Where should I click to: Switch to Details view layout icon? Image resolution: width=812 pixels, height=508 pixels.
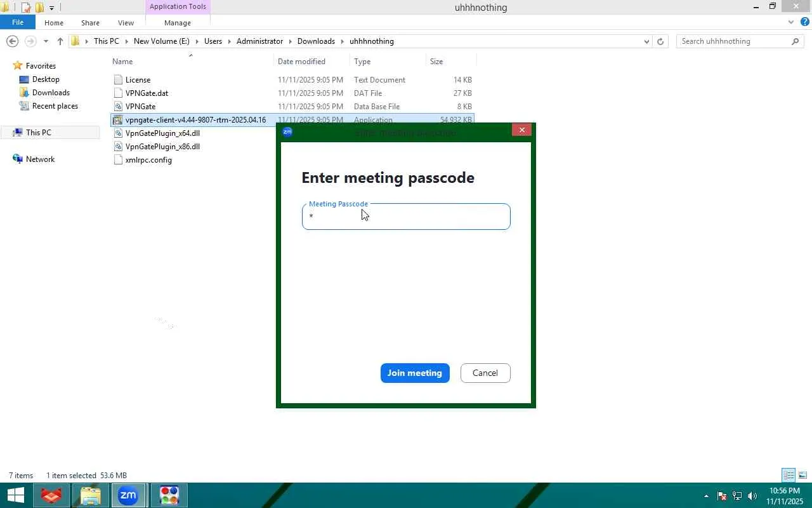[x=789, y=475]
